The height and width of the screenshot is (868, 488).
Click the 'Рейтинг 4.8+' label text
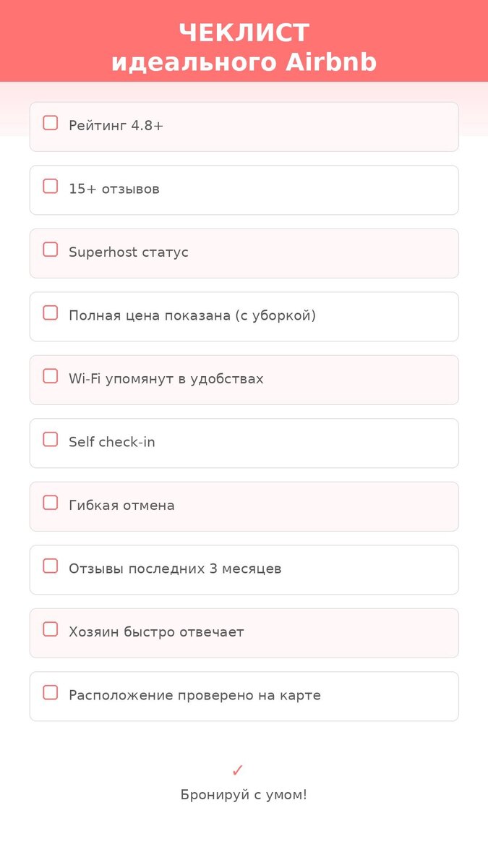click(x=116, y=126)
